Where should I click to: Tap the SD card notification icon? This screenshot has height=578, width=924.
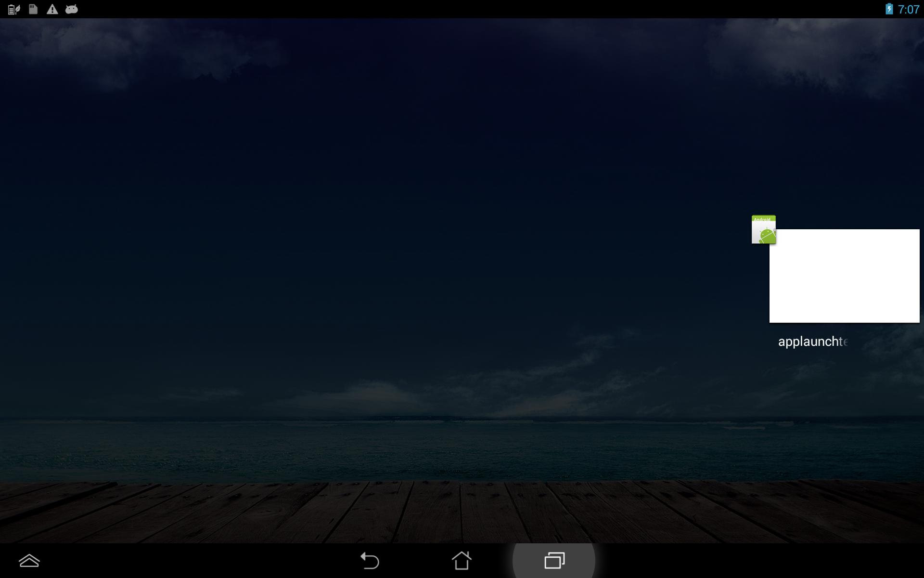(x=33, y=9)
